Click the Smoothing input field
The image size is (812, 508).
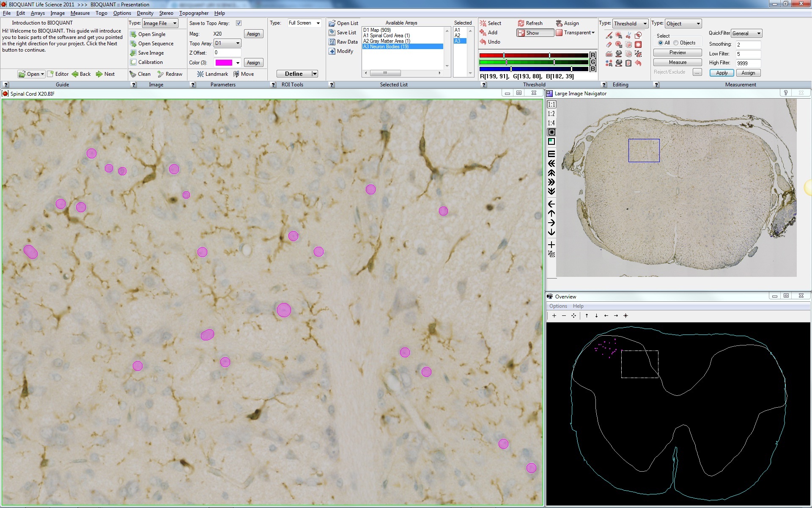point(748,44)
